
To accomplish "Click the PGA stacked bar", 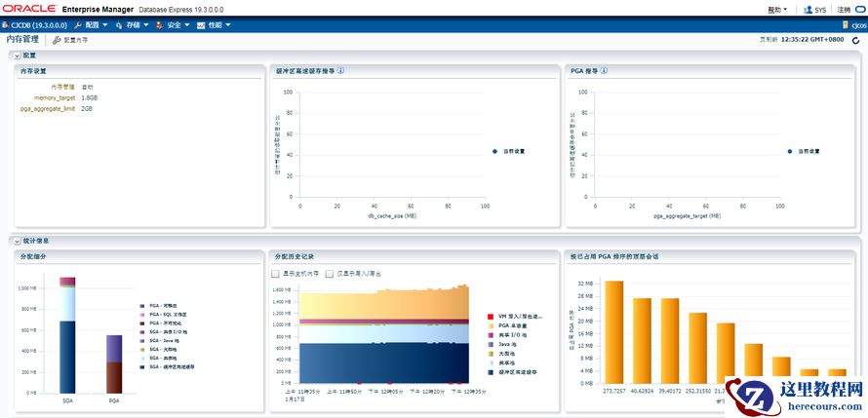I will click(114, 363).
